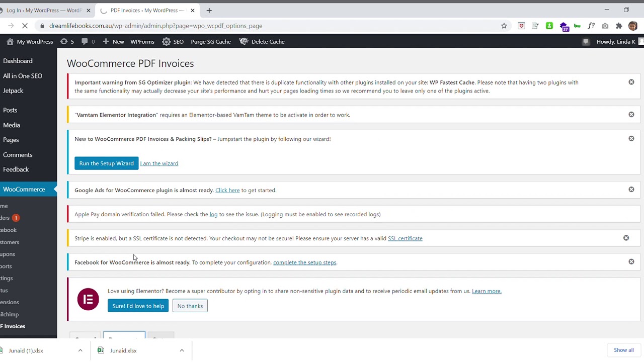Open the notepad checklist extension icon
The height and width of the screenshot is (362, 644).
pyautogui.click(x=535, y=26)
